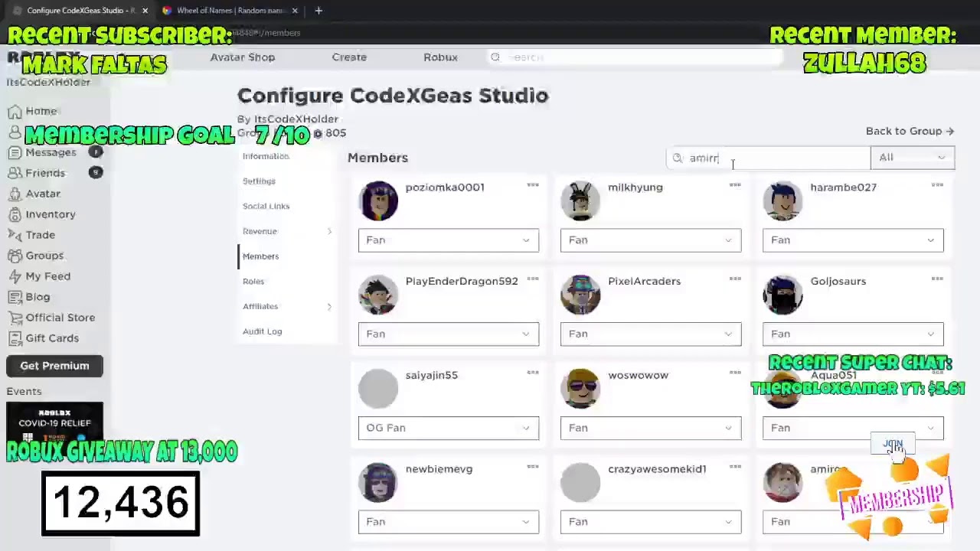Open PixelArcaders username link
This screenshot has width=980, height=551.
[644, 281]
